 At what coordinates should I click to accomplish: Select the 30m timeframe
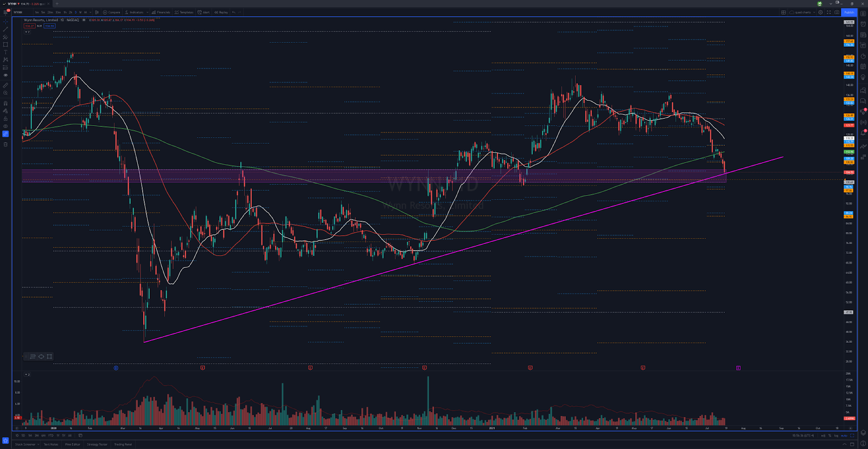point(58,12)
